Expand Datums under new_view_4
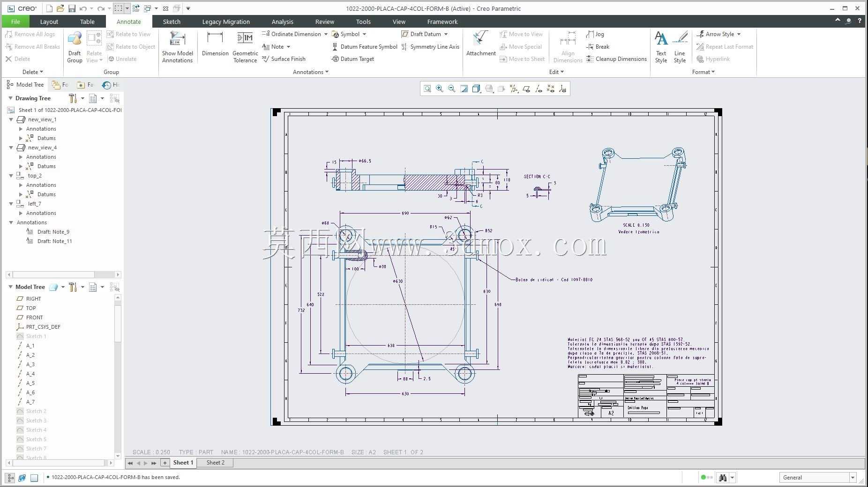Screen dimensions: 868x487 21,166
